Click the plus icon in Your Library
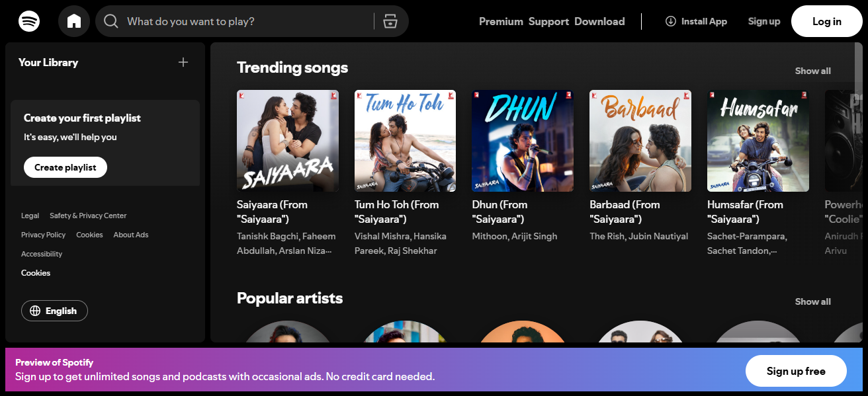This screenshot has width=868, height=396. tap(183, 62)
